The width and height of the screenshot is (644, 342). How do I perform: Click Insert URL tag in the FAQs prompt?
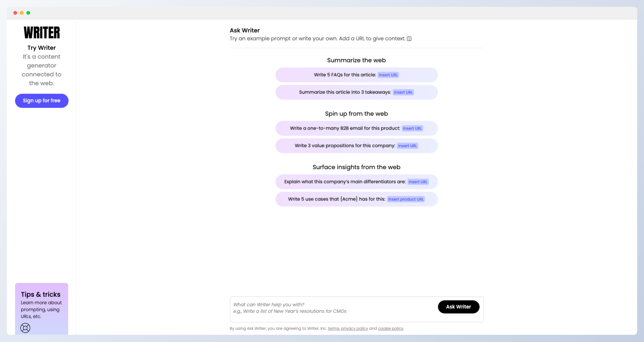(388, 75)
